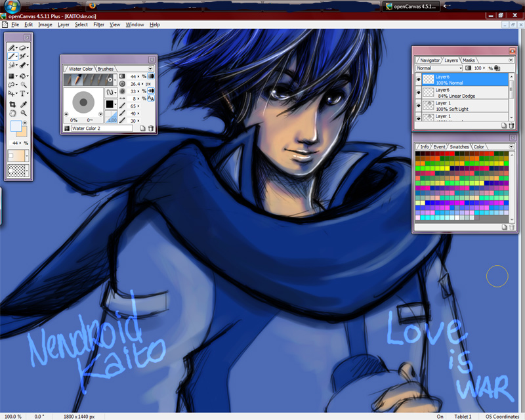The image size is (525, 420).
Task: Open Event tab
Action: tap(439, 147)
